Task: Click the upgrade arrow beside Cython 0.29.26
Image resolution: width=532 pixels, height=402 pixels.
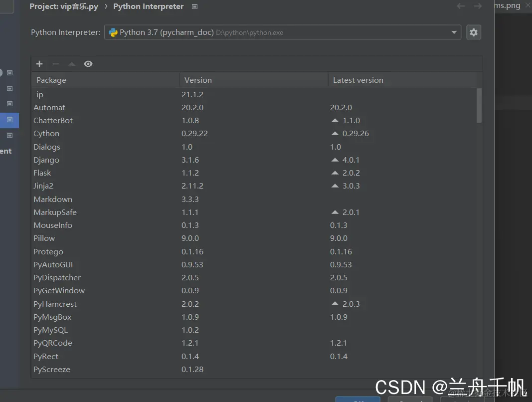Action: click(x=335, y=134)
